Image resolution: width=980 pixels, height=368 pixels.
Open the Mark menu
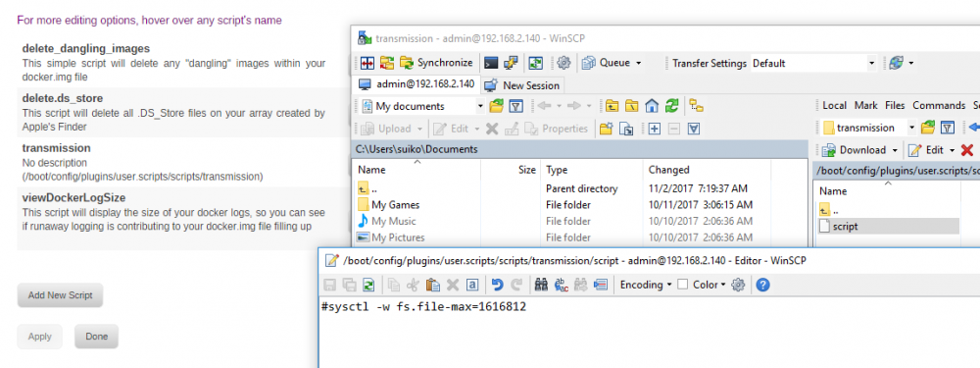click(x=866, y=105)
